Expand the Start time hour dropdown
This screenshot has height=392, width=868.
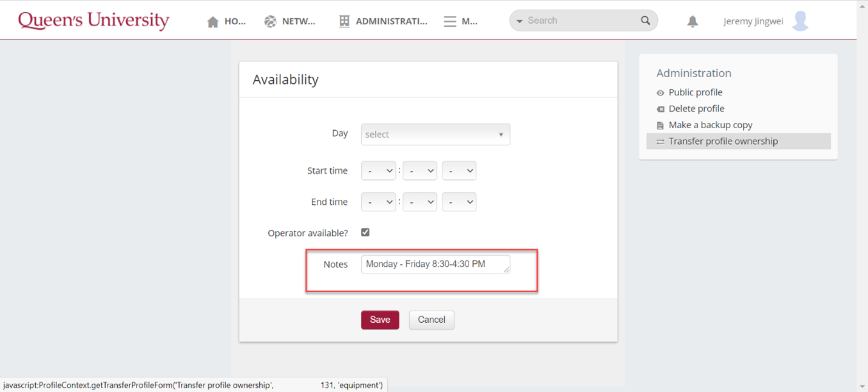click(x=378, y=171)
